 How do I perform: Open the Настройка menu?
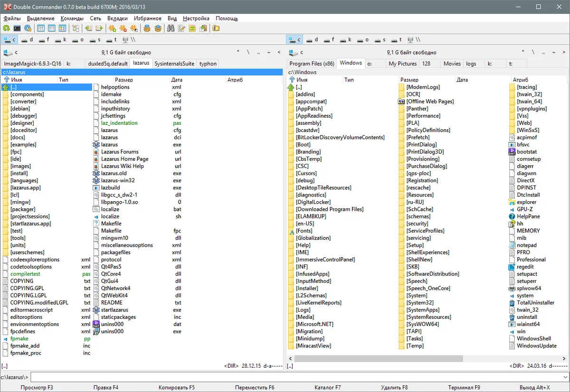196,19
